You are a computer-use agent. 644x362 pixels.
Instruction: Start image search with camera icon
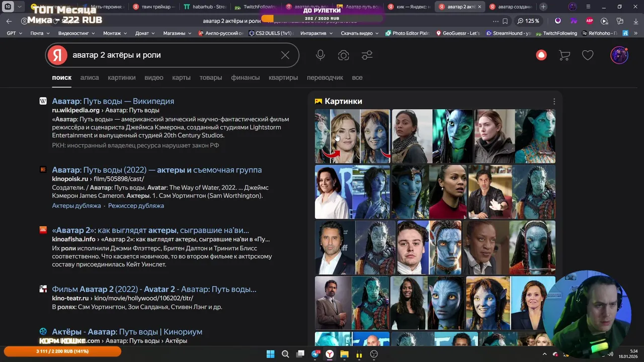(344, 55)
